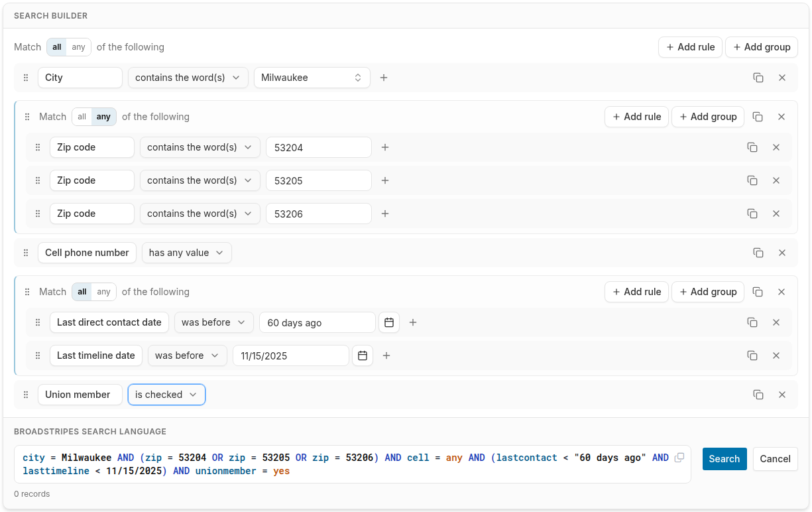Open Milwaukee value selector
Viewport: 812px width, 512px height.
[x=312, y=78]
